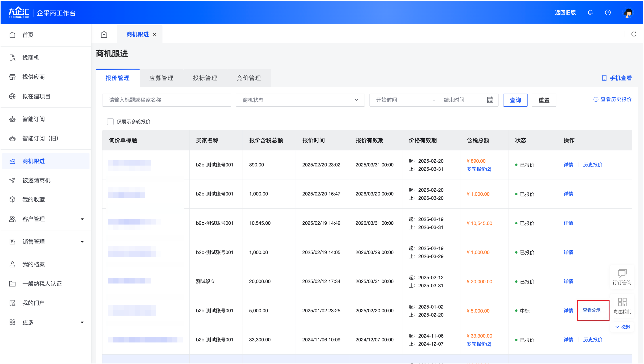Click the refresh icon near tab bar
644x364 pixels.
tap(634, 34)
